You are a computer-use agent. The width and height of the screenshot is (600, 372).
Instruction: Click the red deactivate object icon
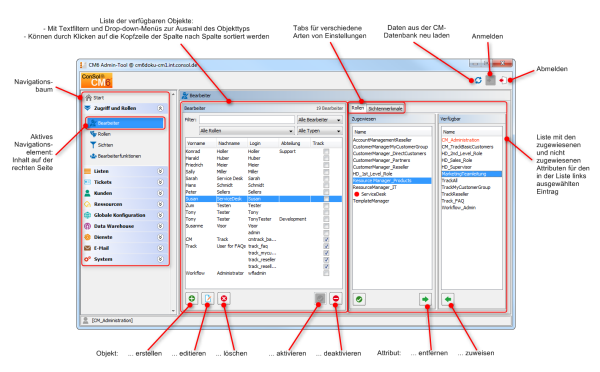(x=336, y=299)
